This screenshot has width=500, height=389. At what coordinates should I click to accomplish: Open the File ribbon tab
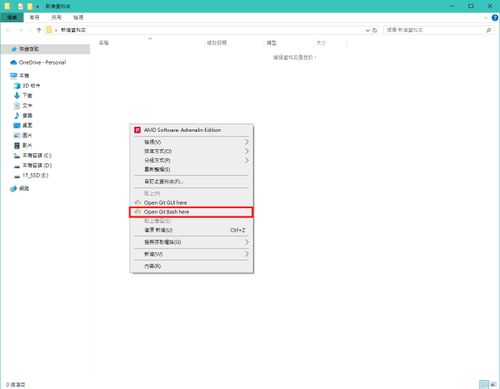click(12, 17)
